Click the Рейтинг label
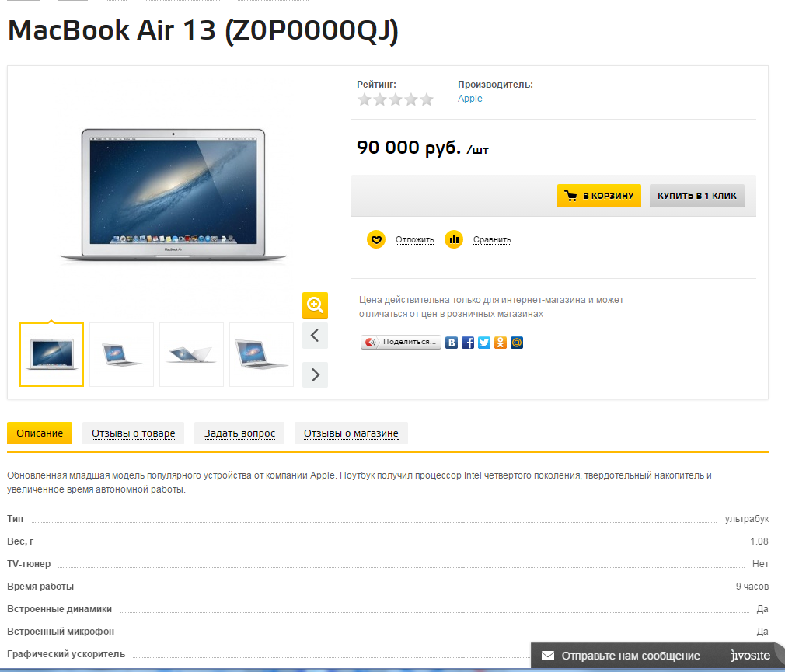 [376, 85]
